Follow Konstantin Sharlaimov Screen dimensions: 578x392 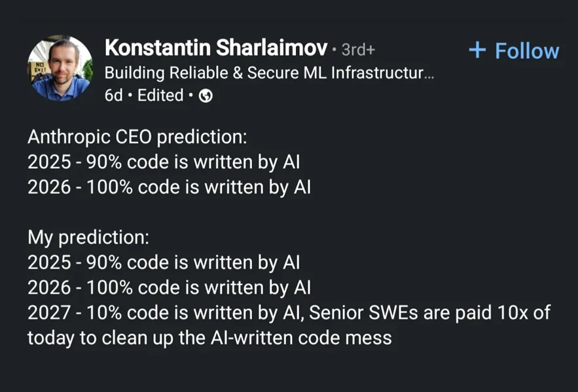point(515,50)
